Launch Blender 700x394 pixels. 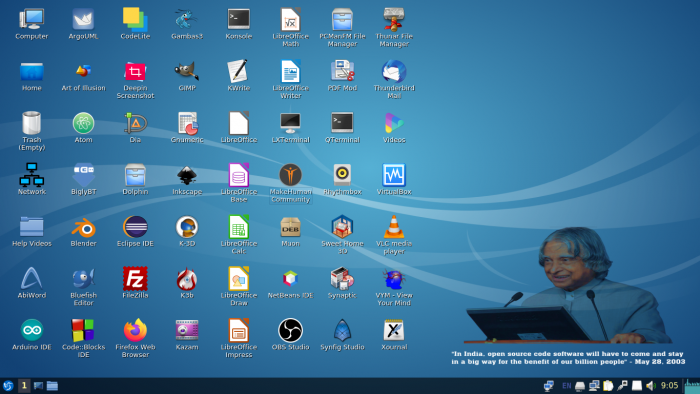(83, 228)
